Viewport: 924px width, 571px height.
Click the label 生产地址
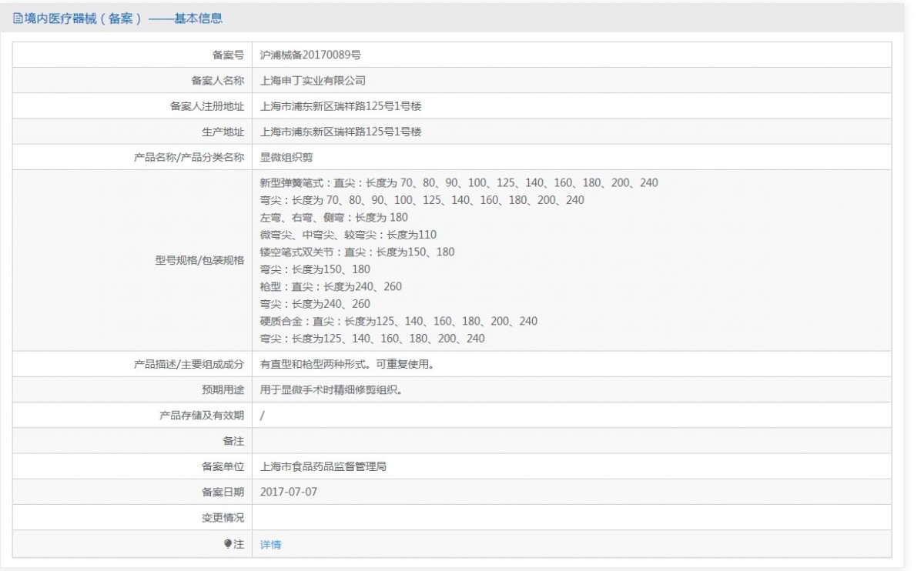223,132
